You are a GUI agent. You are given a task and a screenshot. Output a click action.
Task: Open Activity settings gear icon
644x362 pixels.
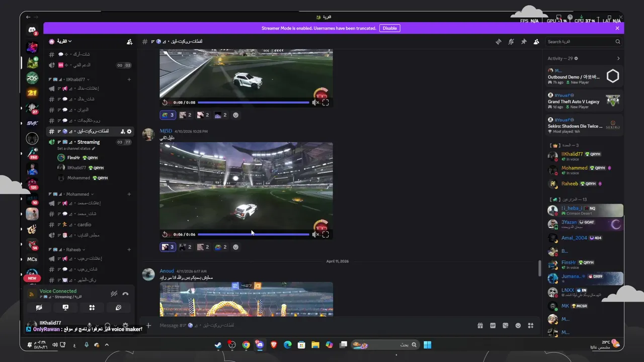(x=576, y=58)
